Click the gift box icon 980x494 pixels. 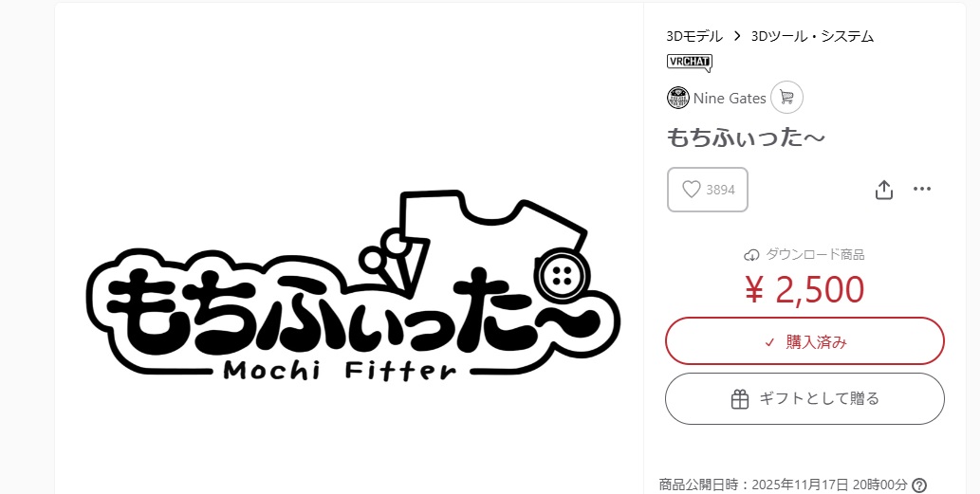tap(740, 399)
